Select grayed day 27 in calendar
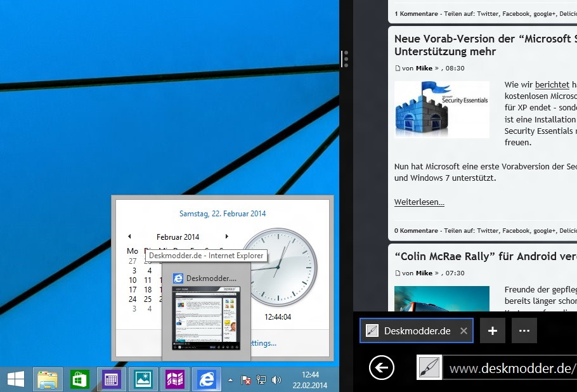577x392 pixels. [x=133, y=261]
